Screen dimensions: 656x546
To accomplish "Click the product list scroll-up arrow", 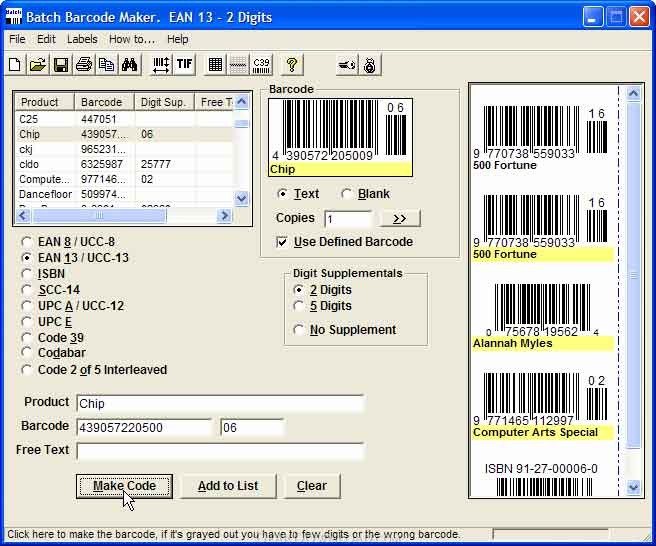I will 242,102.
